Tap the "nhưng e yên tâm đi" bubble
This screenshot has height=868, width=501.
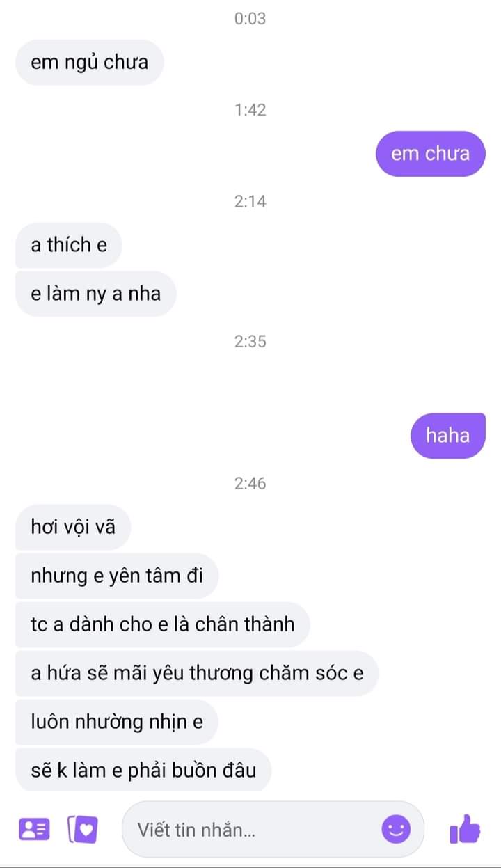coord(117,576)
